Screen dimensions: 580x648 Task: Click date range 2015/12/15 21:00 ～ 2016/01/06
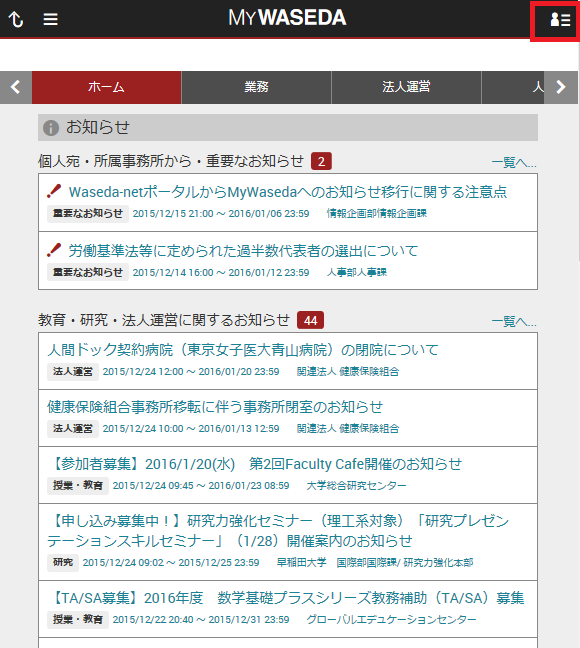point(221,214)
